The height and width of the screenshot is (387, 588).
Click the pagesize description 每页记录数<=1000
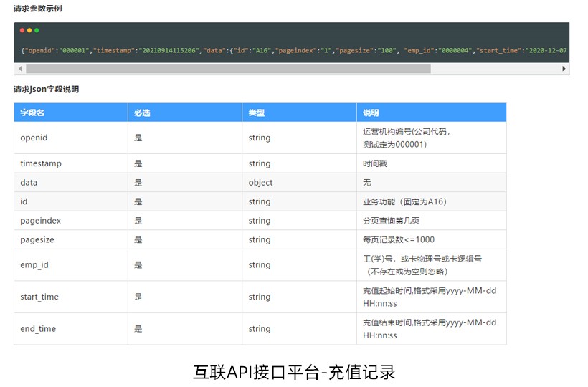398,240
